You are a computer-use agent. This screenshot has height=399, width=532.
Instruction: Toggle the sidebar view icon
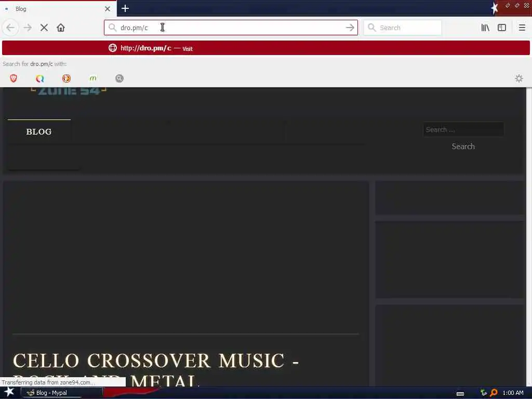[502, 28]
